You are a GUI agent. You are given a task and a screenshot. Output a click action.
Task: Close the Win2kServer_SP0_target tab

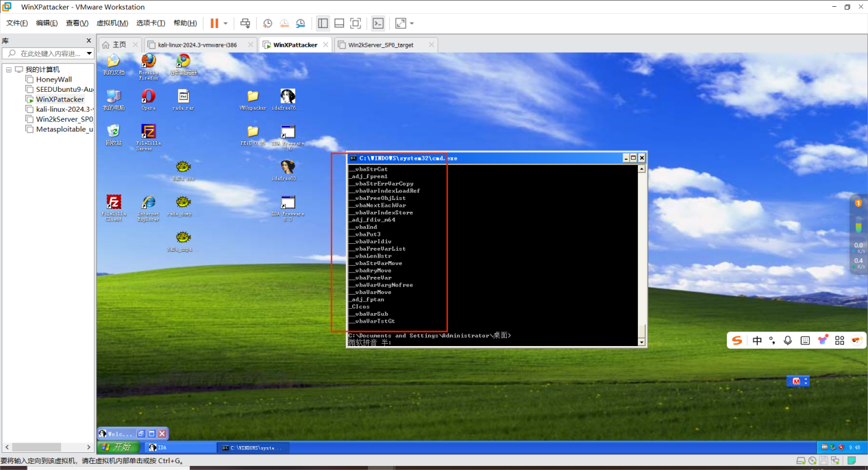[431, 45]
